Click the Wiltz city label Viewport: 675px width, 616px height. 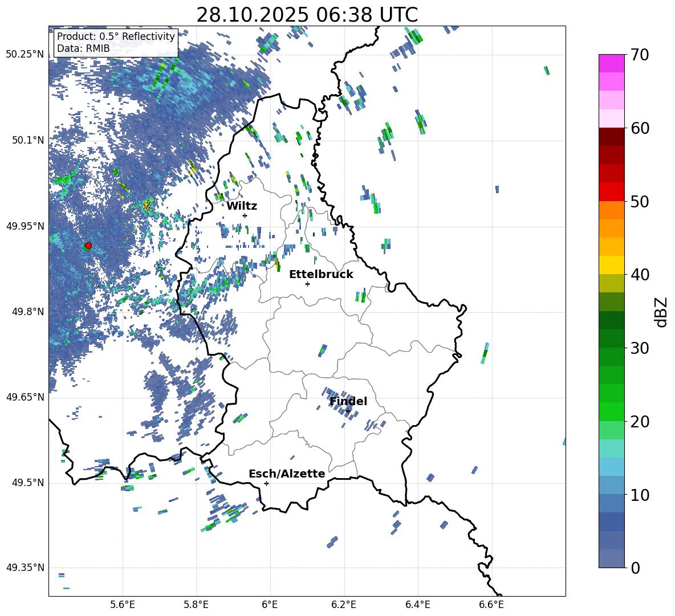(242, 206)
